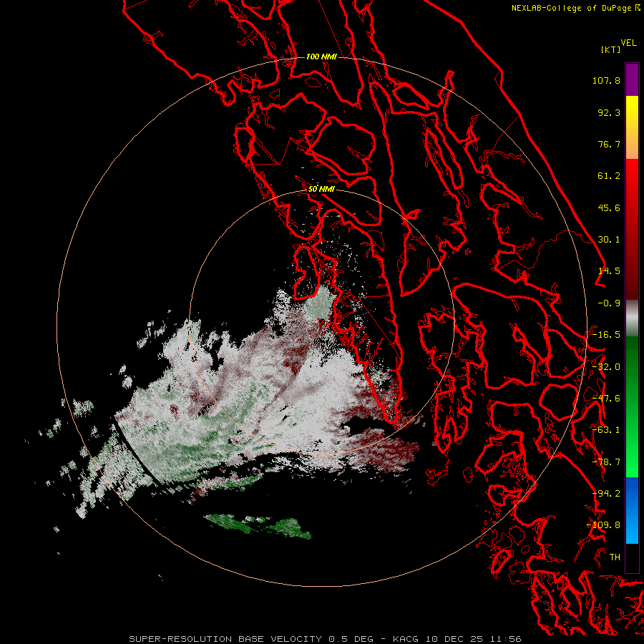Click the -0.9 scale value
The width and height of the screenshot is (644, 644).
pos(609,303)
